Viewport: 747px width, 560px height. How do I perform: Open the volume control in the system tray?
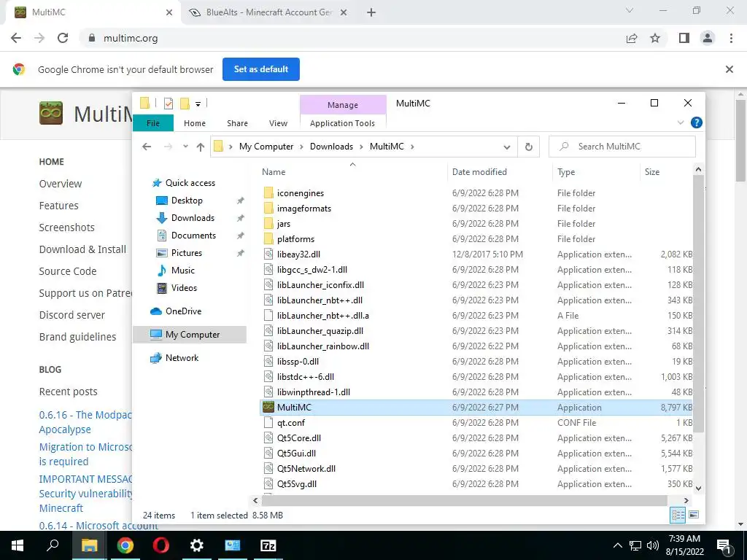(653, 545)
